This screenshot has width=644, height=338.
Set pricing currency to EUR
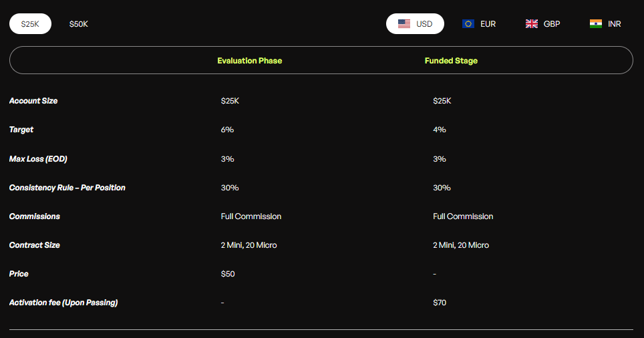click(x=488, y=24)
